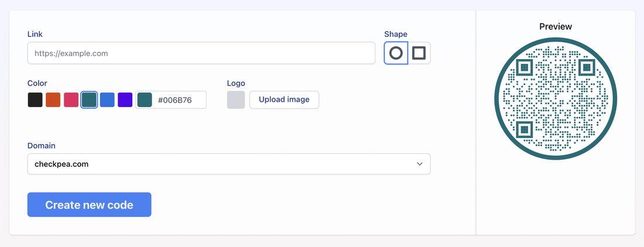Focus the Link URL input field

tap(201, 53)
